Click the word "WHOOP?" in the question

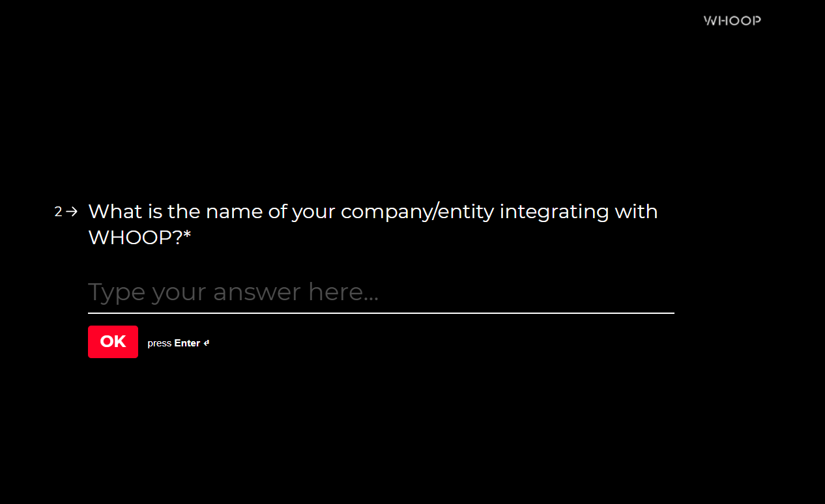click(x=135, y=238)
